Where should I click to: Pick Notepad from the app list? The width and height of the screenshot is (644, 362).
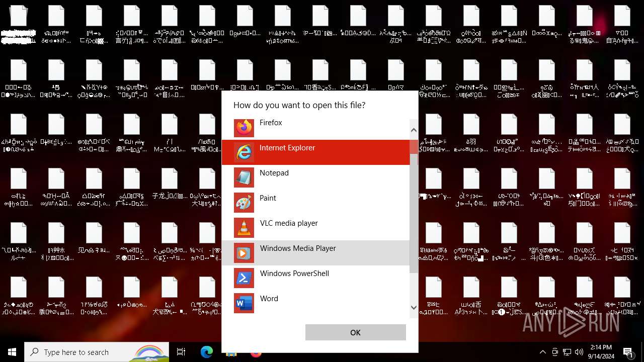pos(315,177)
